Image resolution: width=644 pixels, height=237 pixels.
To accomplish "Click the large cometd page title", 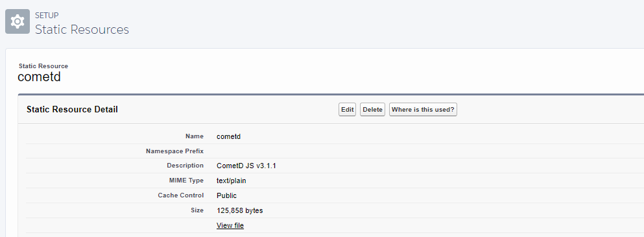I will (x=39, y=77).
